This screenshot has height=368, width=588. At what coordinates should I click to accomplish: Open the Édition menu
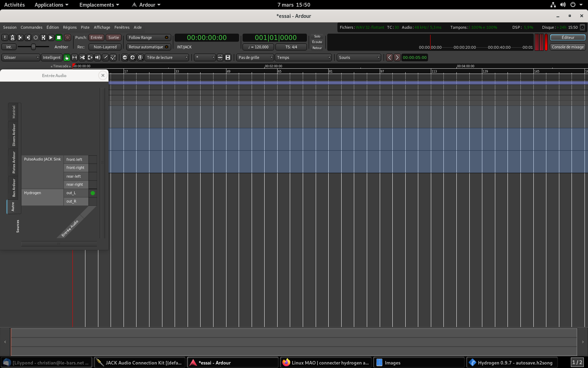click(x=53, y=27)
